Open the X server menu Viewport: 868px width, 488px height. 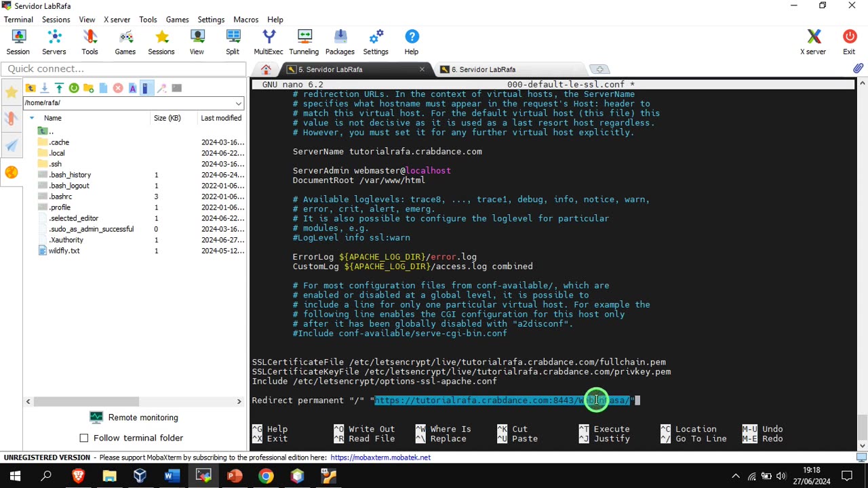(x=117, y=20)
